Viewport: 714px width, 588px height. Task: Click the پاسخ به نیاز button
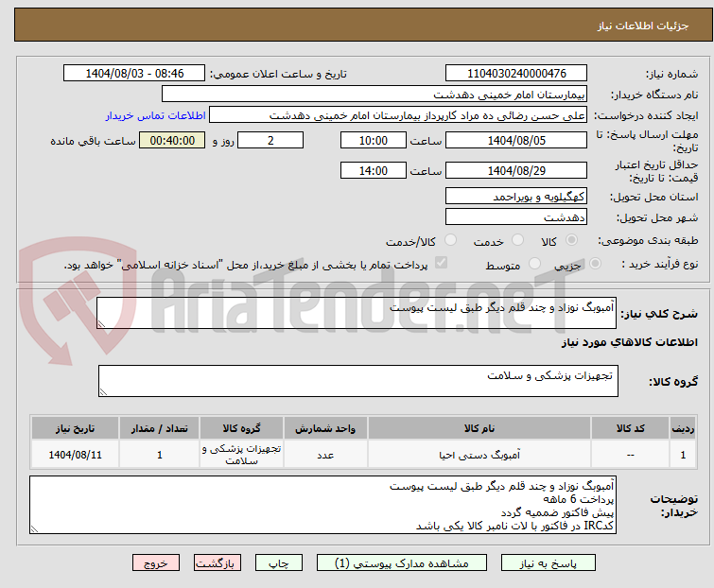pos(549,563)
